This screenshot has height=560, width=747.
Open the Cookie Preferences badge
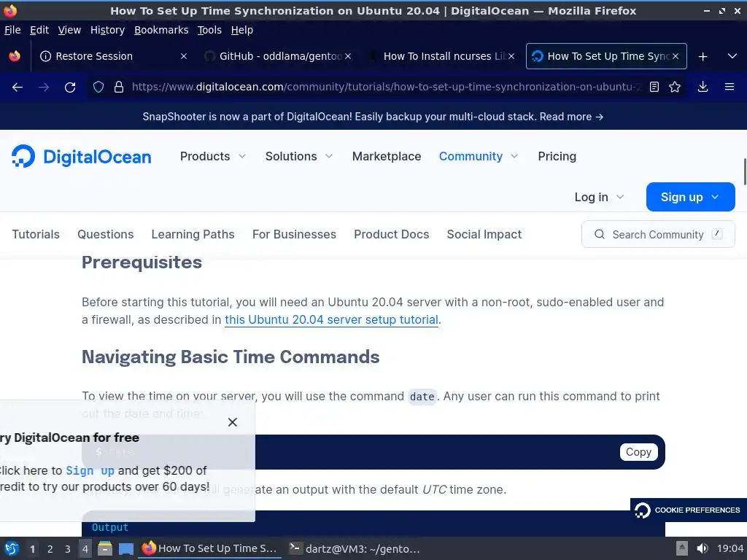(x=689, y=510)
